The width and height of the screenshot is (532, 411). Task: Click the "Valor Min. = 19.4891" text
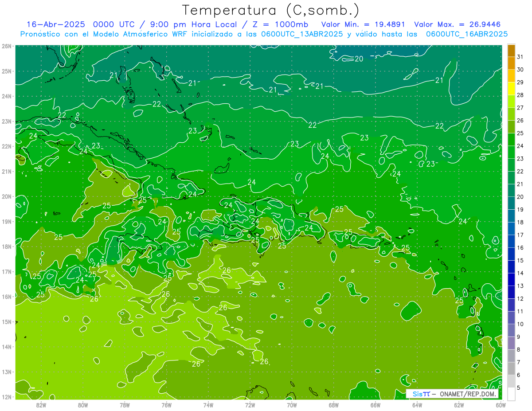(x=364, y=24)
